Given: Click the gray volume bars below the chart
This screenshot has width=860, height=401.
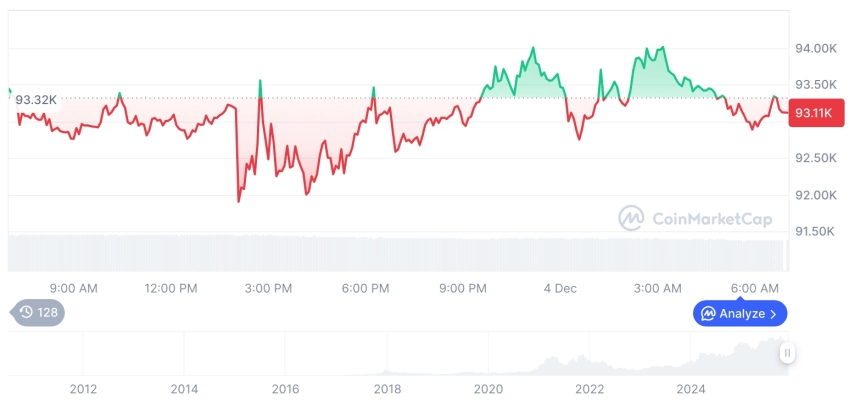Looking at the screenshot, I should coord(400,253).
